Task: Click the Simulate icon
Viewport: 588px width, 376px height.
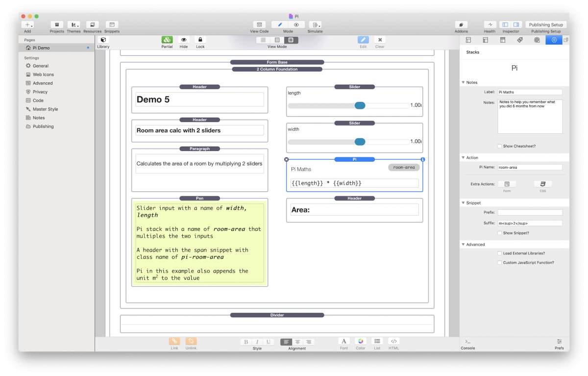Action: 315,25
